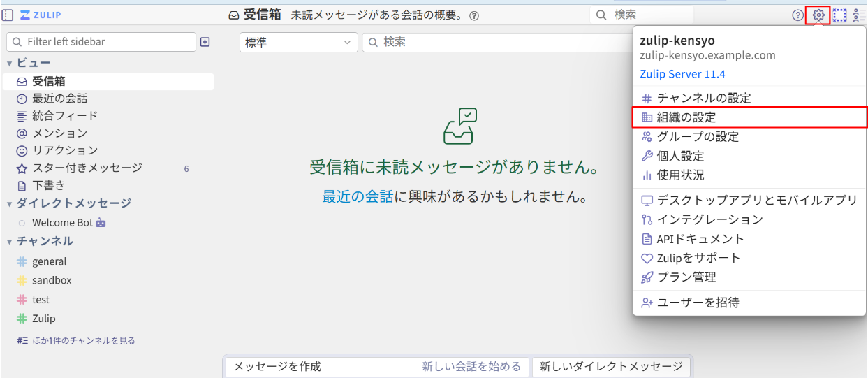Toggle the left sidebar icon beside Zulip logo

coord(8,15)
